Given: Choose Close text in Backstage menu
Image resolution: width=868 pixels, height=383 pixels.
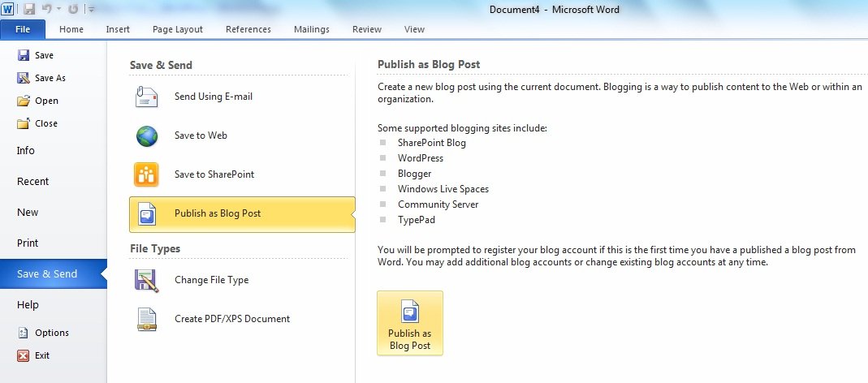Looking at the screenshot, I should 46,123.
